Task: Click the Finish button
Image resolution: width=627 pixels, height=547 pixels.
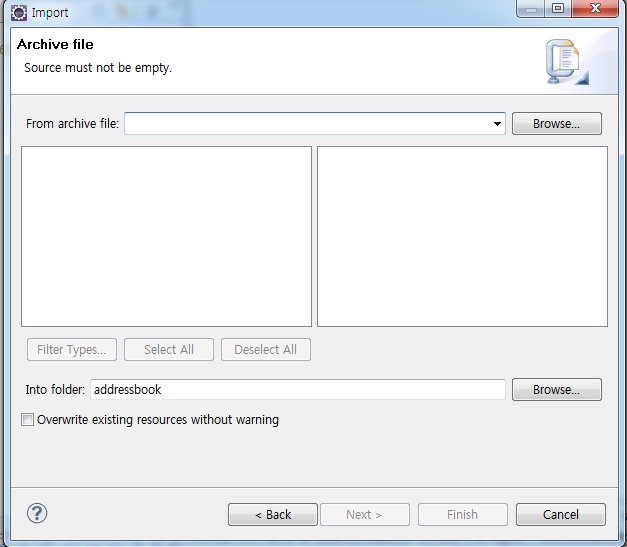Action: (462, 514)
